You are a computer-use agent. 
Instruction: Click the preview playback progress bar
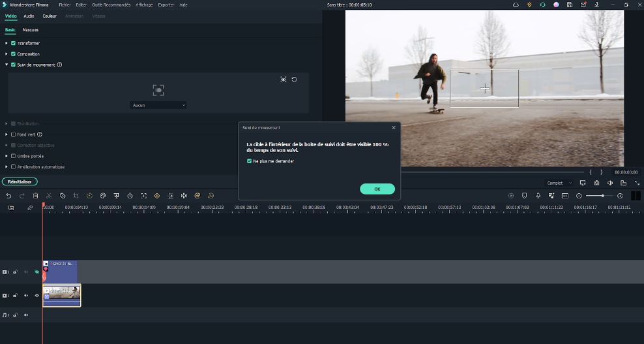[x=492, y=172]
